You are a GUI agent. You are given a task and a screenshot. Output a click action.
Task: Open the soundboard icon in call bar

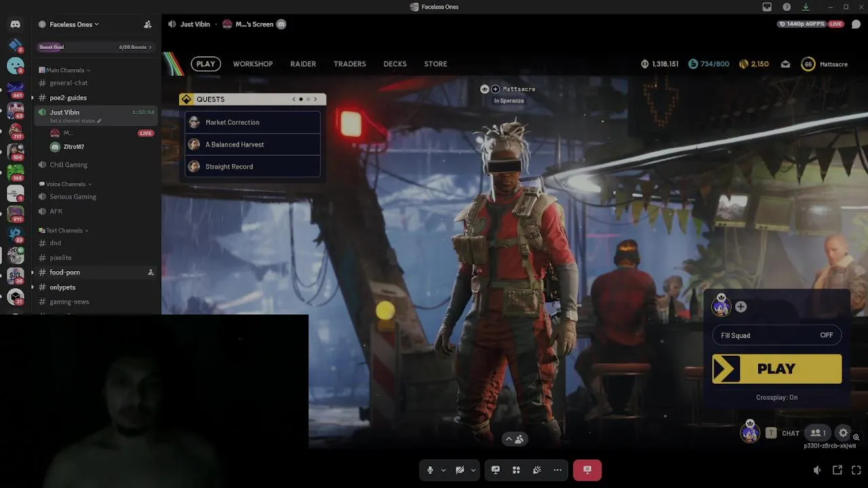click(536, 470)
